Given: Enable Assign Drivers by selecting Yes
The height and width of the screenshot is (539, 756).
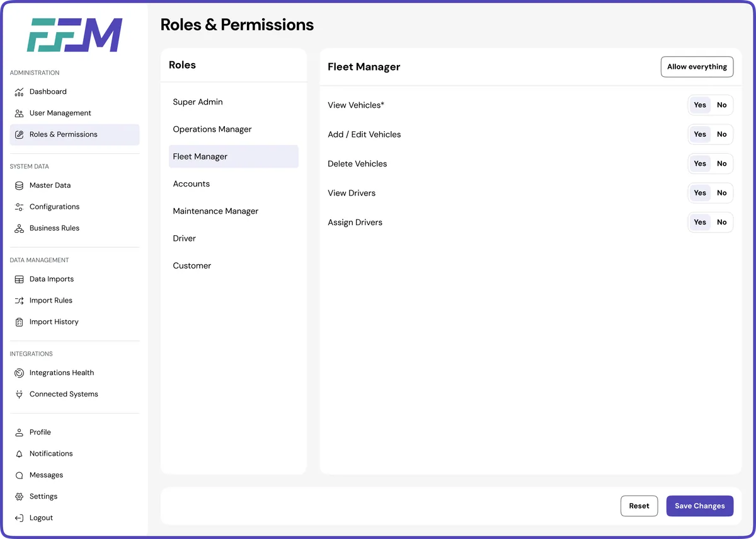Looking at the screenshot, I should 699,222.
